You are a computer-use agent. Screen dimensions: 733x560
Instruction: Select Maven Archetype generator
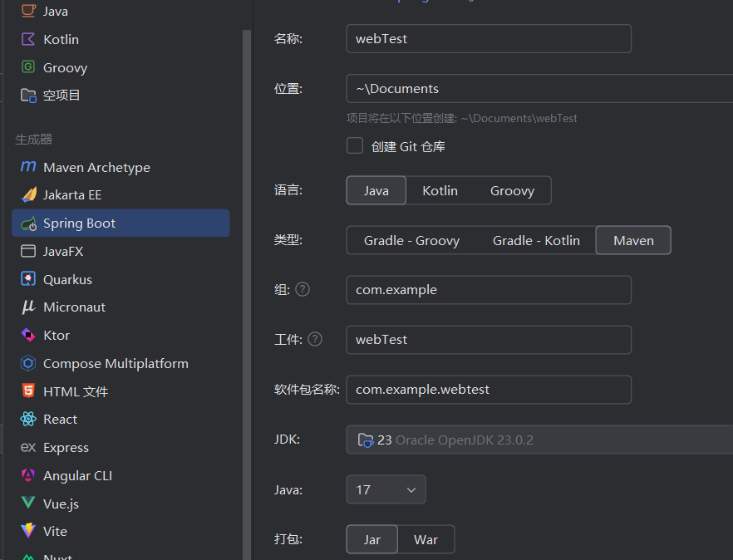pyautogui.click(x=121, y=167)
